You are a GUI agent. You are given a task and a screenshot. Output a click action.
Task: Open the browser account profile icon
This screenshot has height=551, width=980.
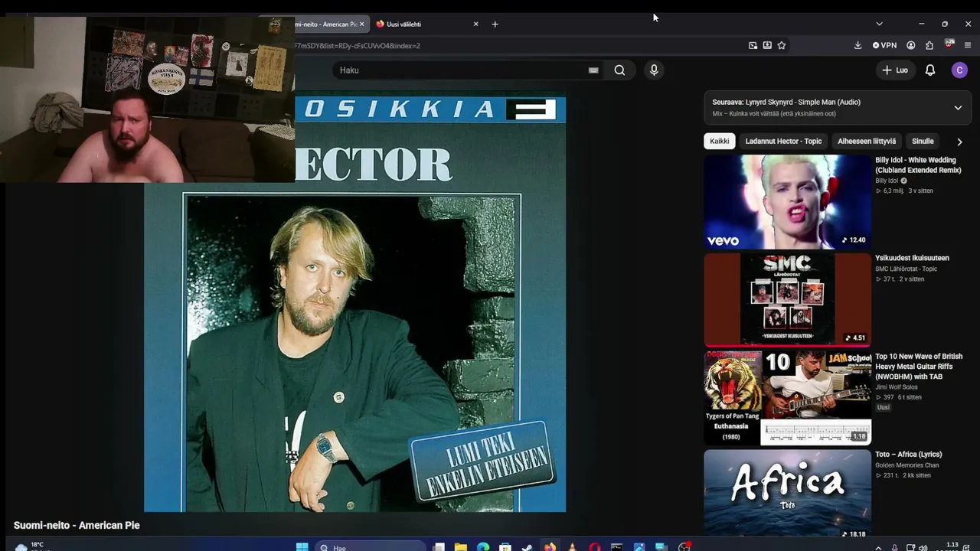pyautogui.click(x=910, y=45)
